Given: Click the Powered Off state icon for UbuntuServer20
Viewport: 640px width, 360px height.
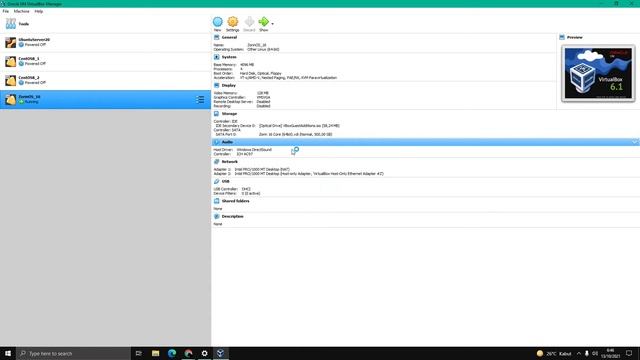Looking at the screenshot, I should point(21,45).
